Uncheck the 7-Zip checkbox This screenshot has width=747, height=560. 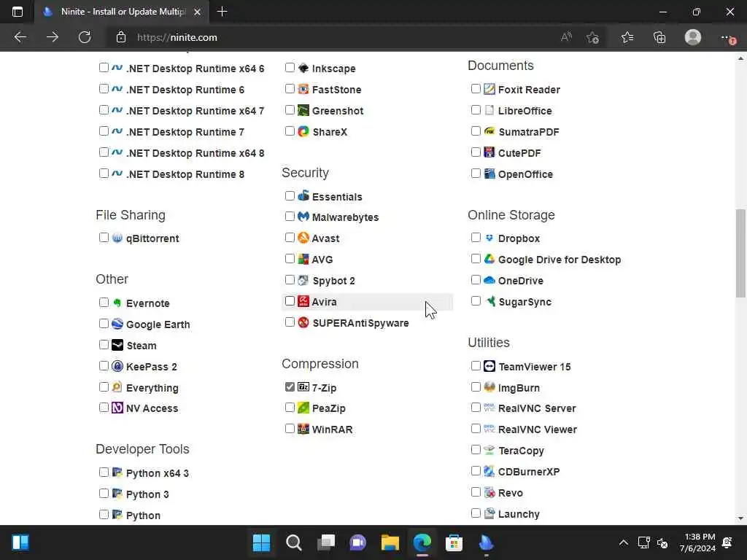[290, 386]
